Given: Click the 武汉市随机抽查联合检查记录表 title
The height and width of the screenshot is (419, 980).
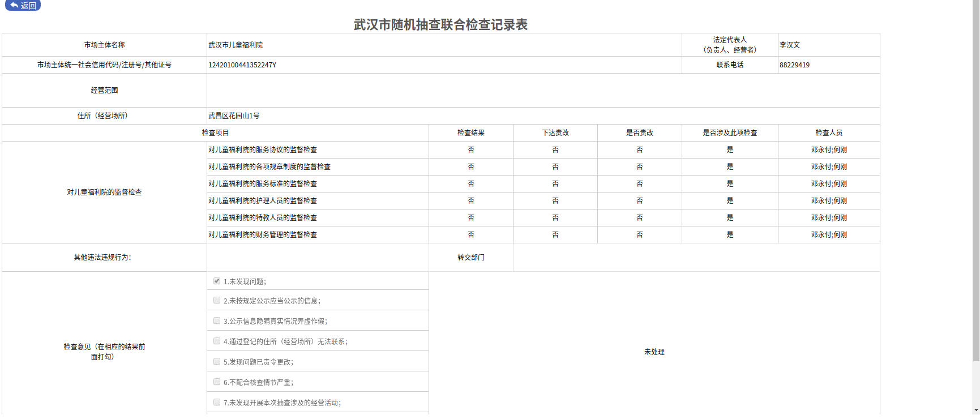Looking at the screenshot, I should coord(440,24).
